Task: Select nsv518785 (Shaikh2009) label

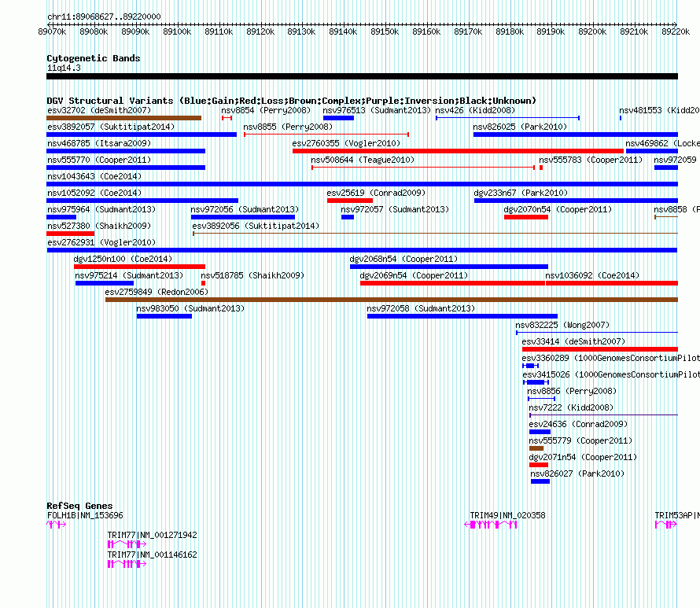Action: [x=252, y=275]
